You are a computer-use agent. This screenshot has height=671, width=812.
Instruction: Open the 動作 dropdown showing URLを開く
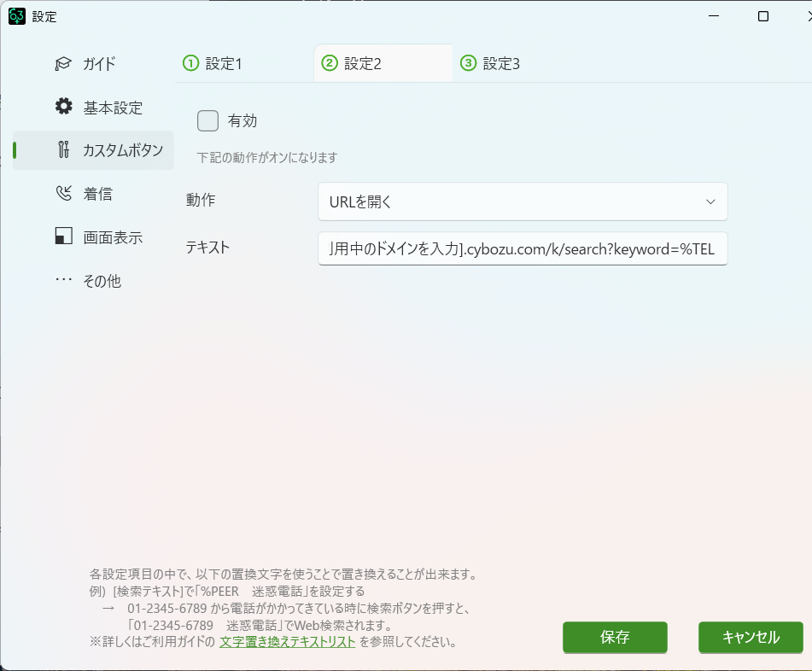[x=512, y=201]
